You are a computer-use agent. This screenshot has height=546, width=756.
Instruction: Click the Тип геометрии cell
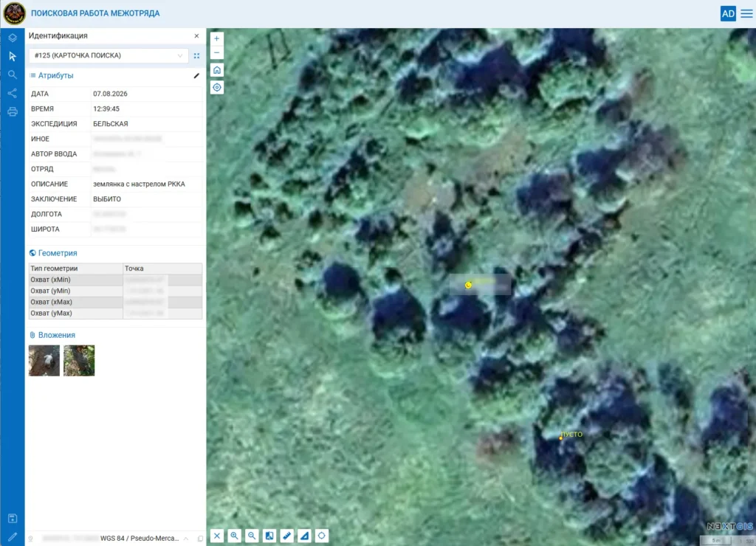tap(76, 269)
